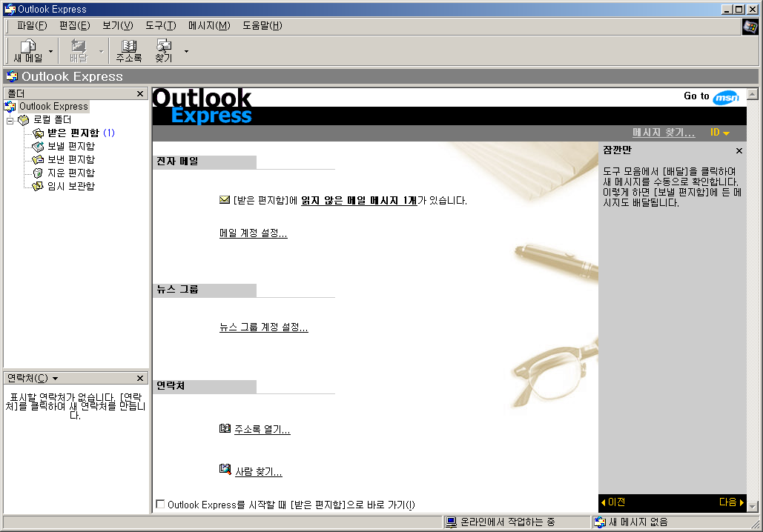Viewport: 763px width, 532px height.
Task: Open the 메시지(M) menu
Action: point(209,26)
